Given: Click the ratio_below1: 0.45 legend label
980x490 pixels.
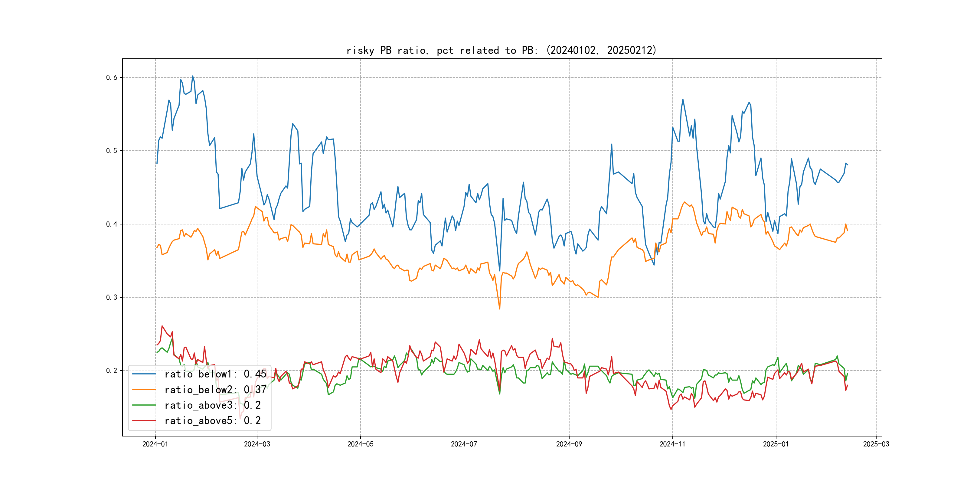Looking at the screenshot, I should [215, 374].
